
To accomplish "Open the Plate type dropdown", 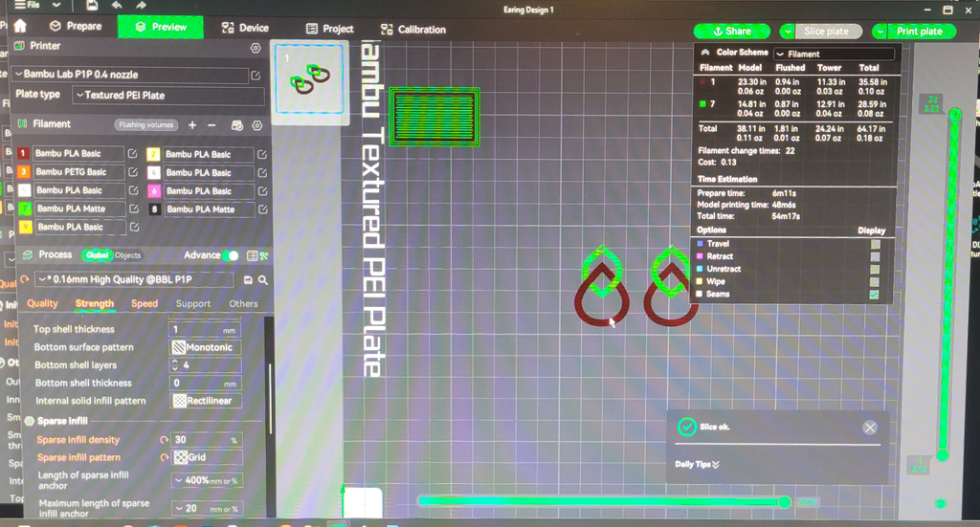I will pos(168,96).
